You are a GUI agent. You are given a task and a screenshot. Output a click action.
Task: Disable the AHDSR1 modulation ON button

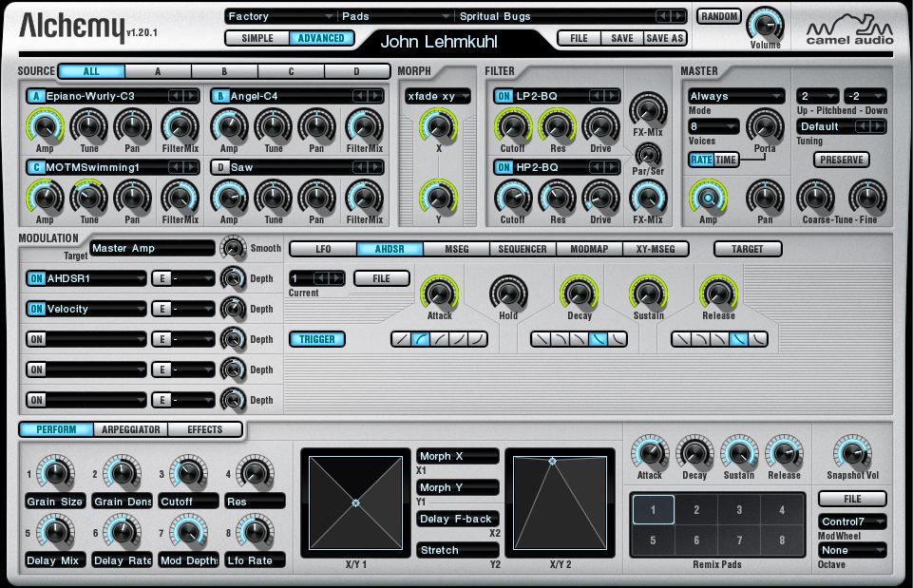(36, 278)
